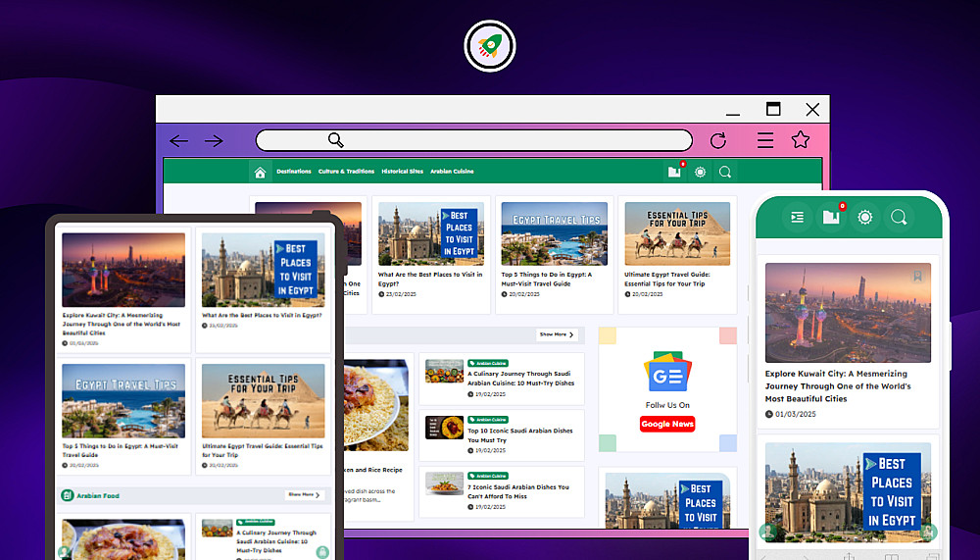Open desktop Egypt Travel Tips thumbnail

[x=555, y=233]
